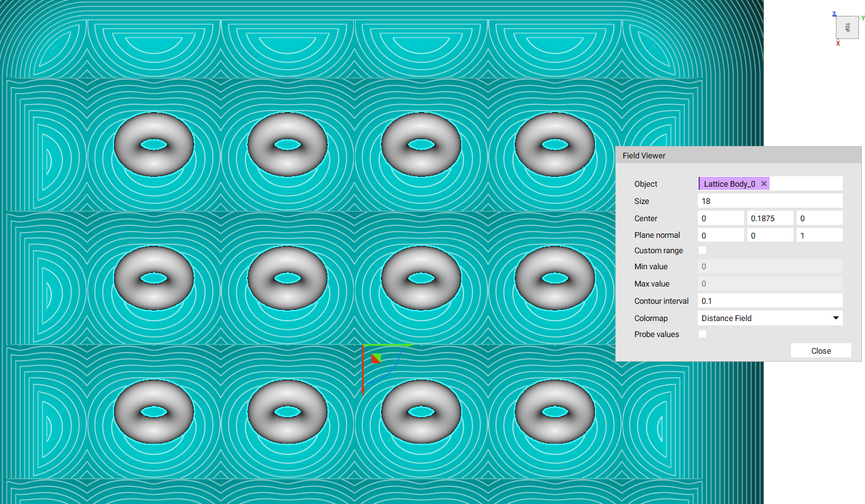The image size is (865, 504).
Task: Enable the Custom range checkbox
Action: point(702,250)
